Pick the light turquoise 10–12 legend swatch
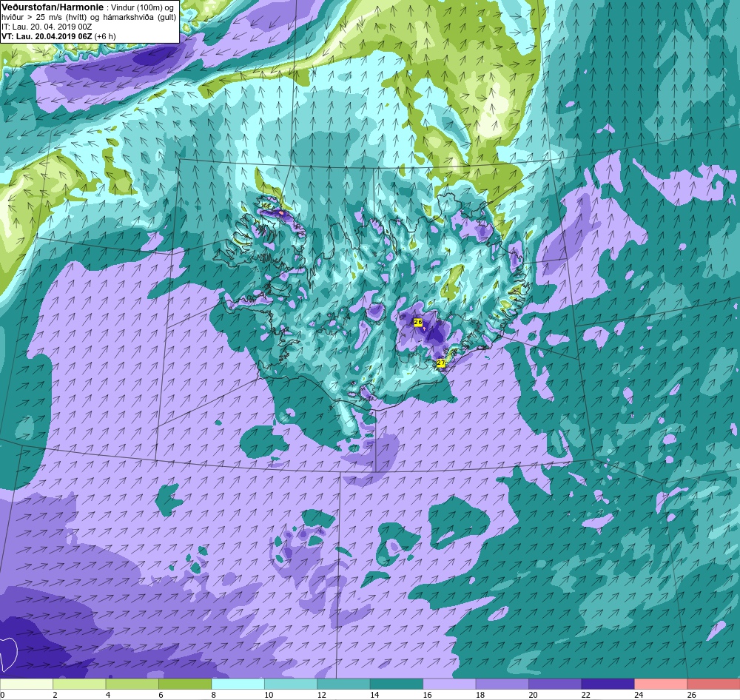The height and width of the screenshot is (700, 740). 291,684
